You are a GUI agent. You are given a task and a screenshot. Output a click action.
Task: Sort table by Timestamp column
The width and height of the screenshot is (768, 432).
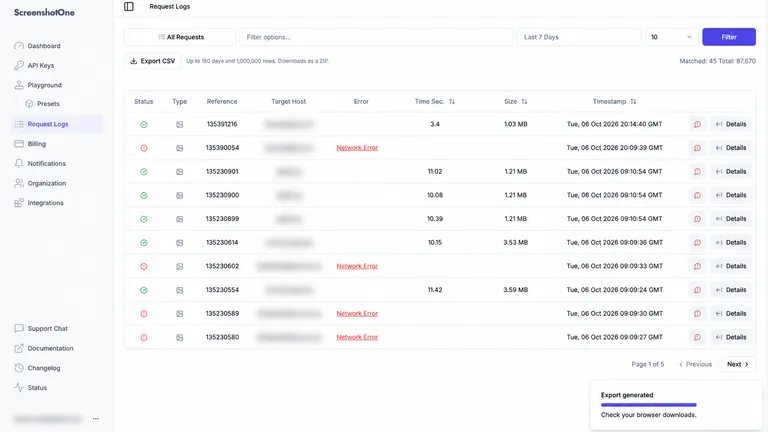coord(614,101)
